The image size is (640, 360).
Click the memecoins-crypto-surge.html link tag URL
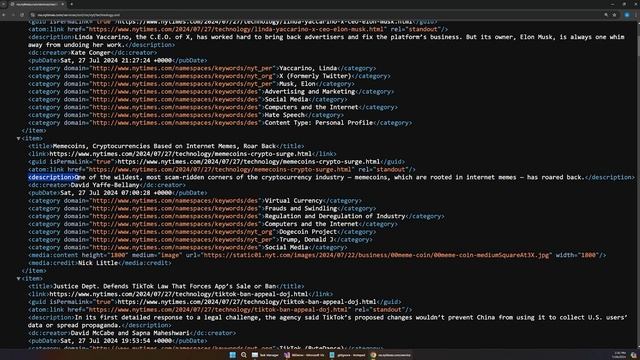180,154
